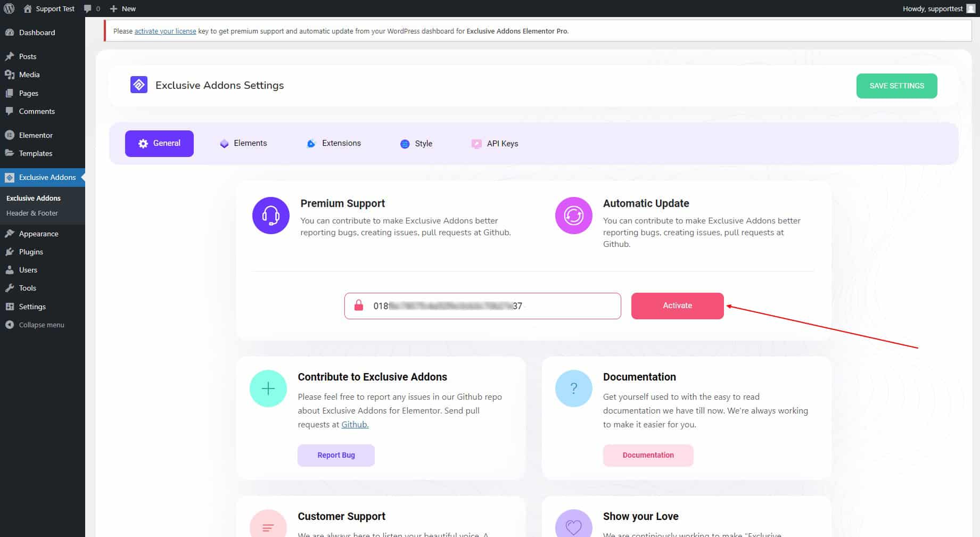Click the Exclusive Addons logo icon
Viewport: 980px width, 537px height.
click(x=139, y=85)
